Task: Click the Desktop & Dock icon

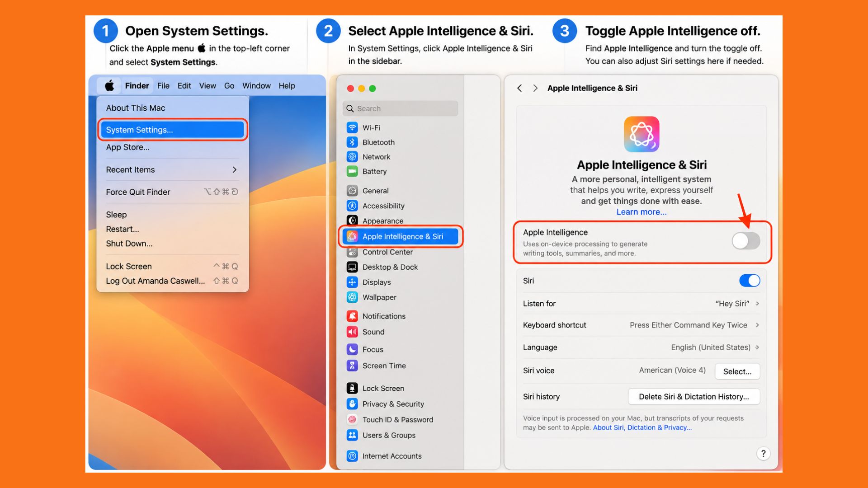Action: click(352, 267)
